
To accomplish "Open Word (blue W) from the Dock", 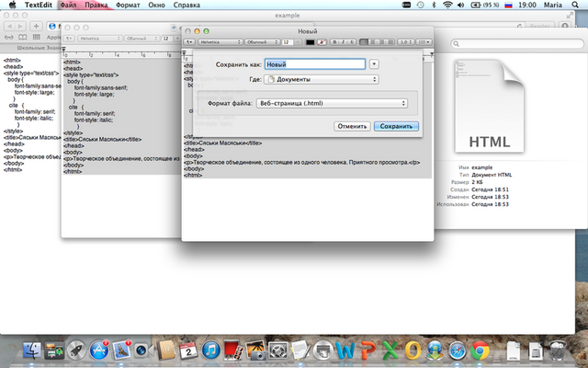I will 345,351.
